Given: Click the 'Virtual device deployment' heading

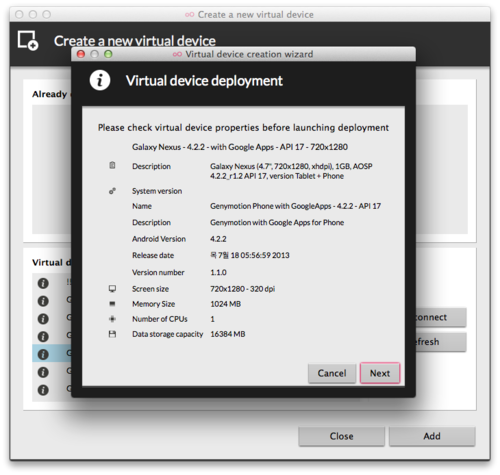Looking at the screenshot, I should [204, 81].
